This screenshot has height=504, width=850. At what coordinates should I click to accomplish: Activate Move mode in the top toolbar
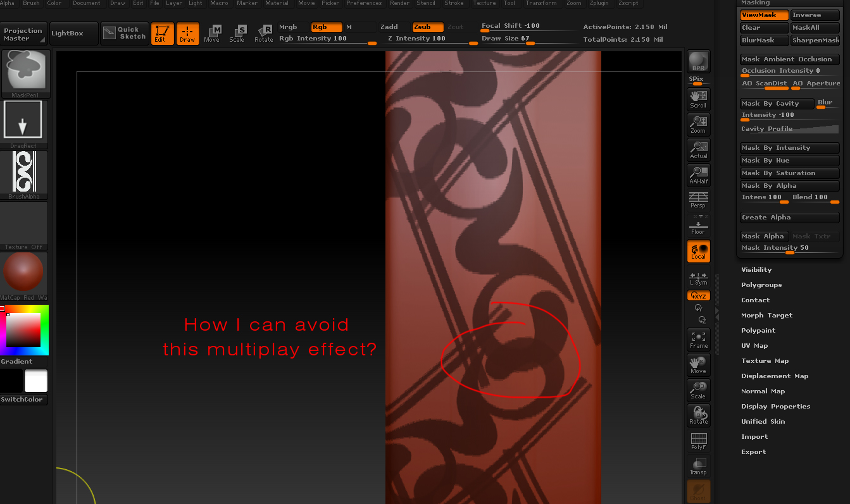coord(212,34)
